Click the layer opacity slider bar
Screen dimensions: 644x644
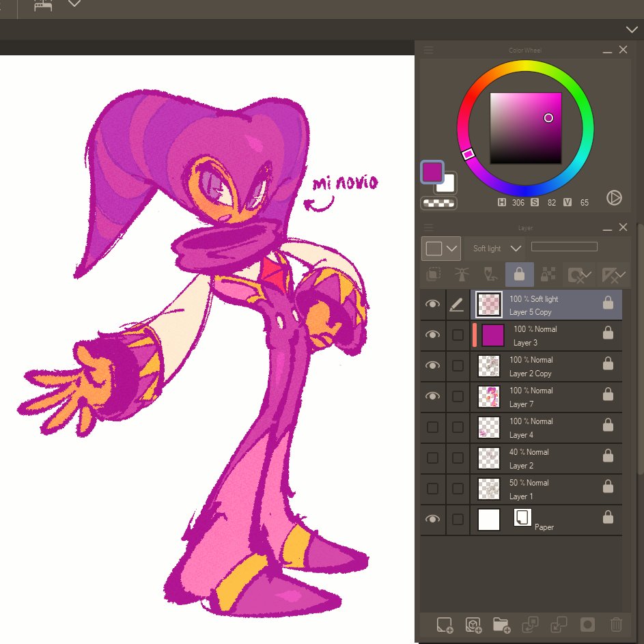point(564,247)
